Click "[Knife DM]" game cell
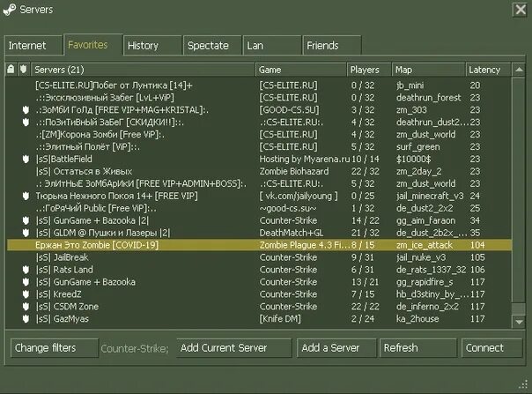The image size is (532, 394). tap(280, 318)
